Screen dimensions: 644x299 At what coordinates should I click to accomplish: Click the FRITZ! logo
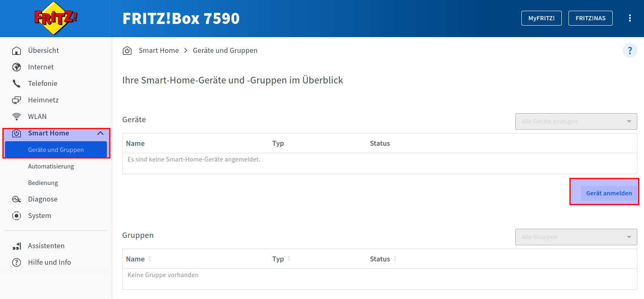coord(56,19)
